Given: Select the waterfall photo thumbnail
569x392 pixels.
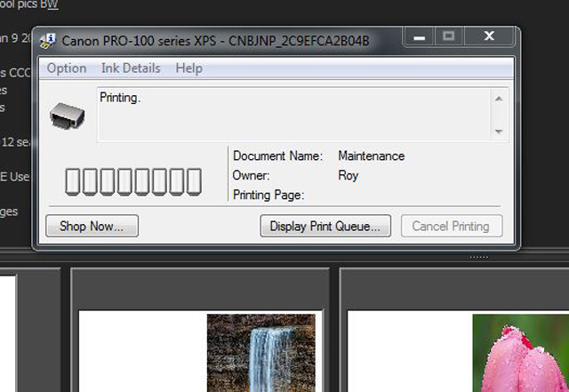Looking at the screenshot, I should coord(260,353).
